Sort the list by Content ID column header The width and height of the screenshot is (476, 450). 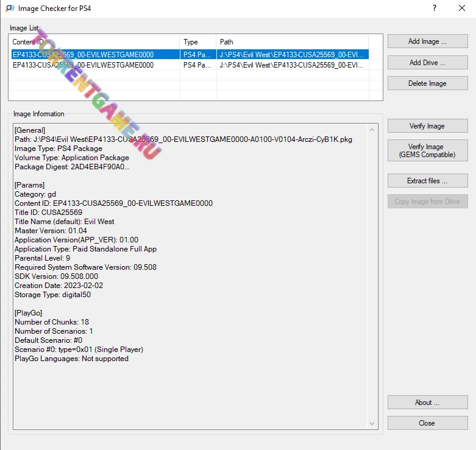94,42
